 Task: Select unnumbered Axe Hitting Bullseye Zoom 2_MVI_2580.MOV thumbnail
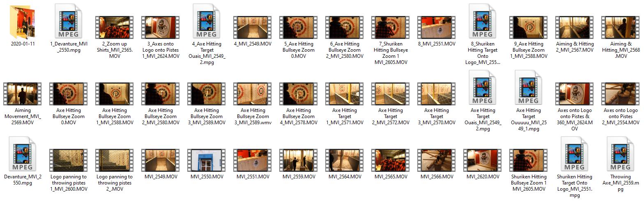tap(161, 94)
